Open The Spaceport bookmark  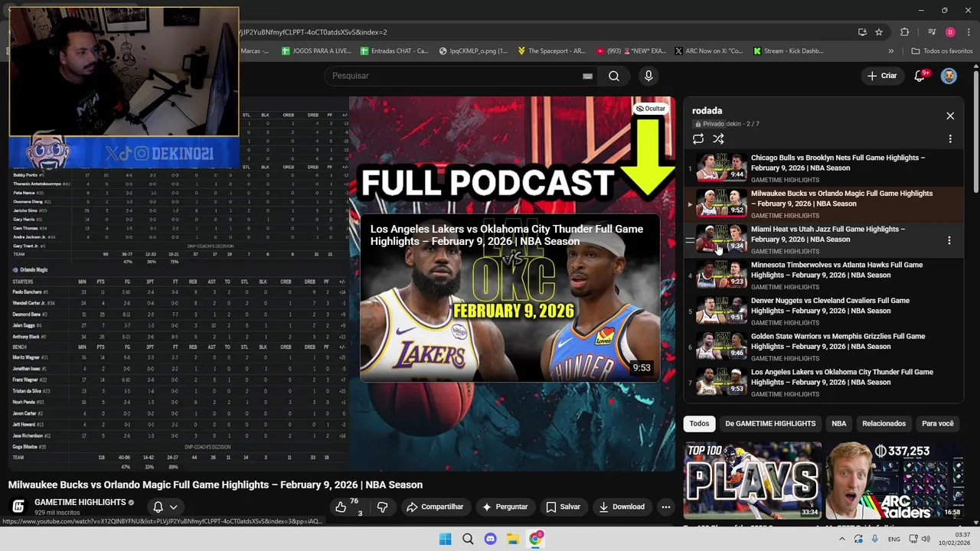click(x=551, y=51)
